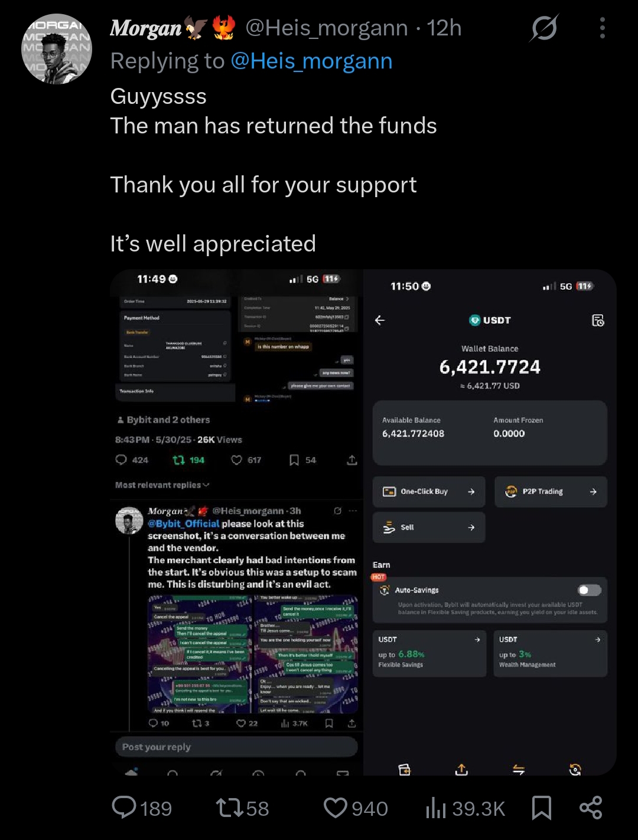Open the USDT Flexible Savings card
The width and height of the screenshot is (638, 840).
coord(429,653)
